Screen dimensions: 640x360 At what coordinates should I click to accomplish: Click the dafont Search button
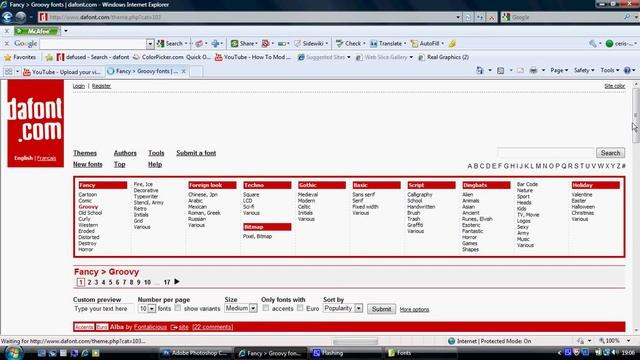(x=610, y=153)
